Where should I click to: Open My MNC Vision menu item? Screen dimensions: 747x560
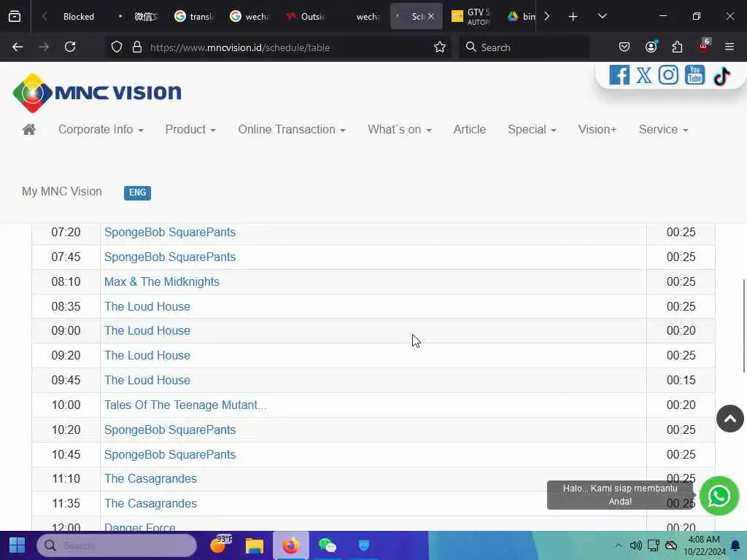(x=62, y=192)
